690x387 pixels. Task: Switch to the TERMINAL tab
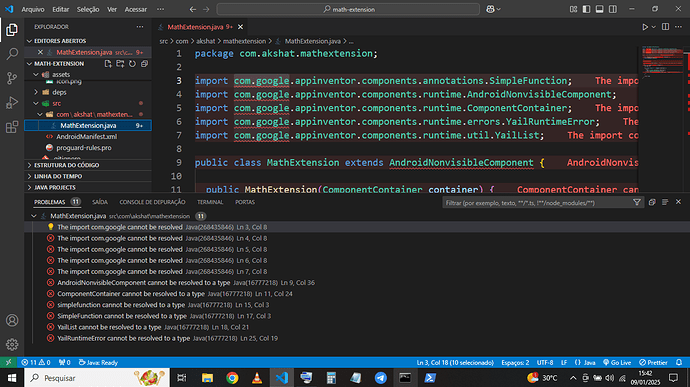(x=210, y=202)
